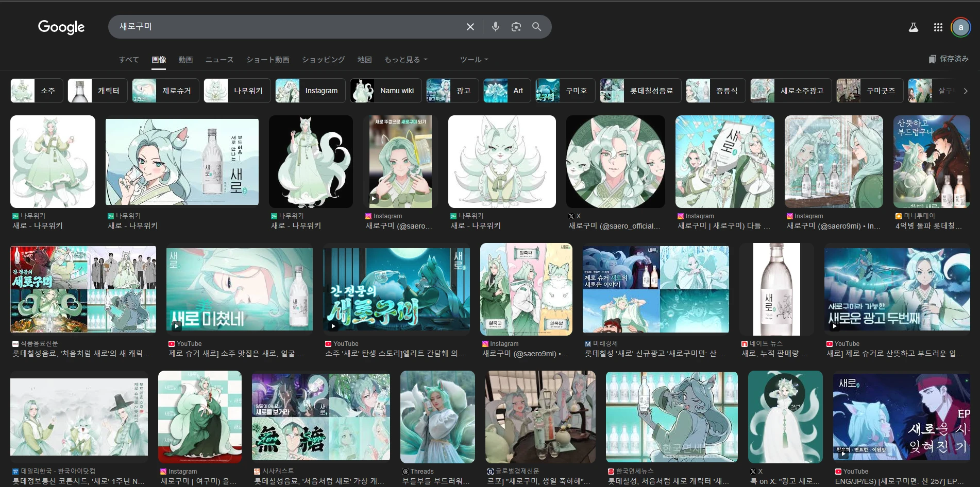Open the single 새로 bottle image thumbnail

point(776,289)
